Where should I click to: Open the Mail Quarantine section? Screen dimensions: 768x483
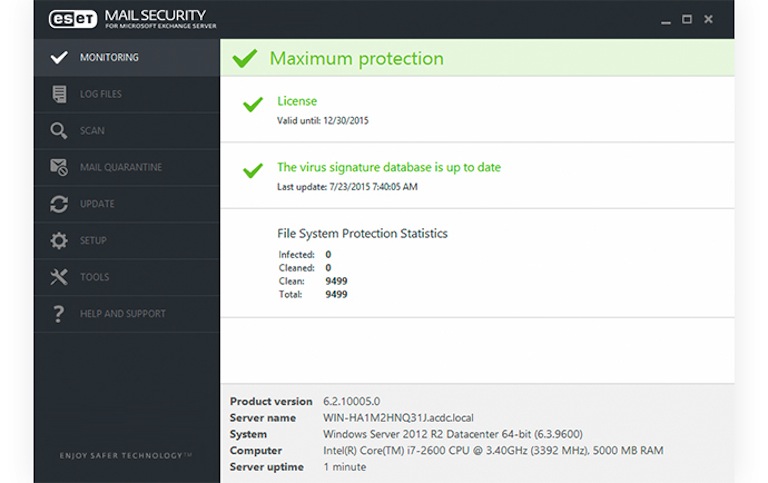click(x=120, y=167)
